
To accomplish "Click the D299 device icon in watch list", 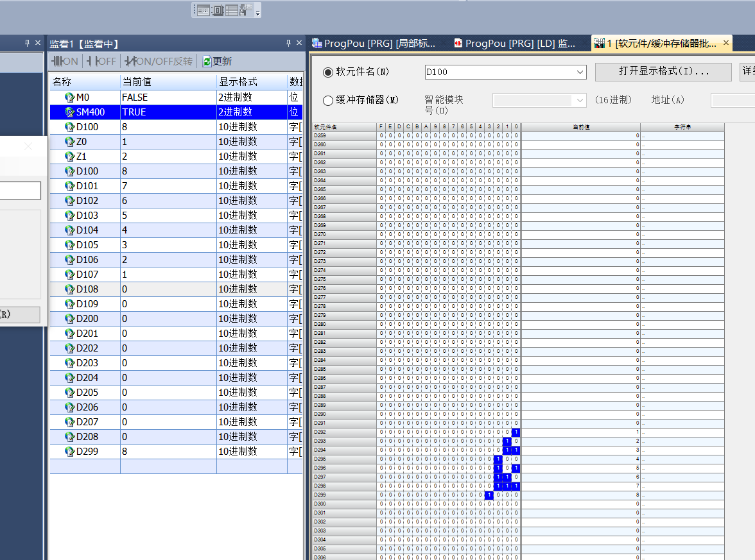I will tap(69, 452).
